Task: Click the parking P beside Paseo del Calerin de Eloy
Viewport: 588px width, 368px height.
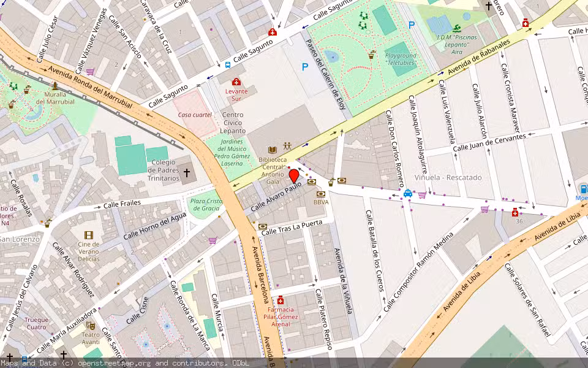Action: pos(305,67)
